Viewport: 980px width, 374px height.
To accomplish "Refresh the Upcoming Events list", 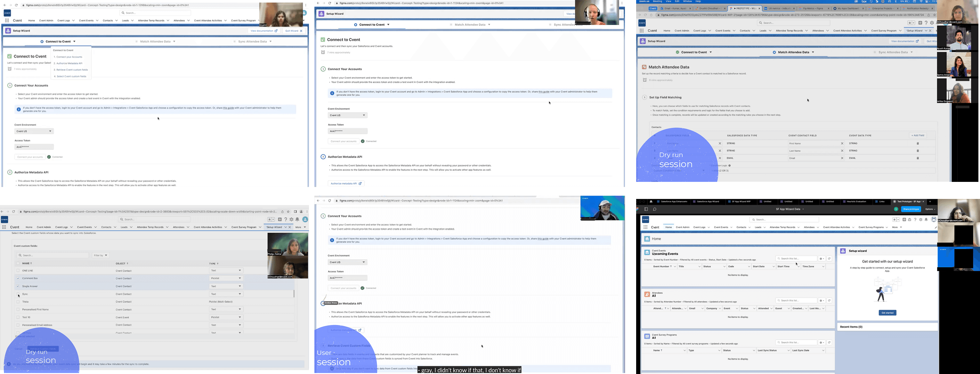I will (829, 259).
